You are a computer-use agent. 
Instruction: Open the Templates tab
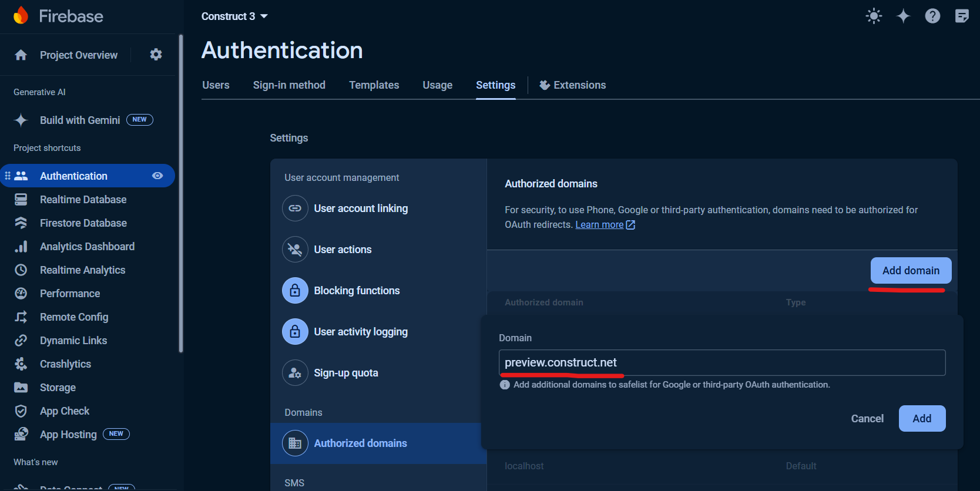pos(374,85)
